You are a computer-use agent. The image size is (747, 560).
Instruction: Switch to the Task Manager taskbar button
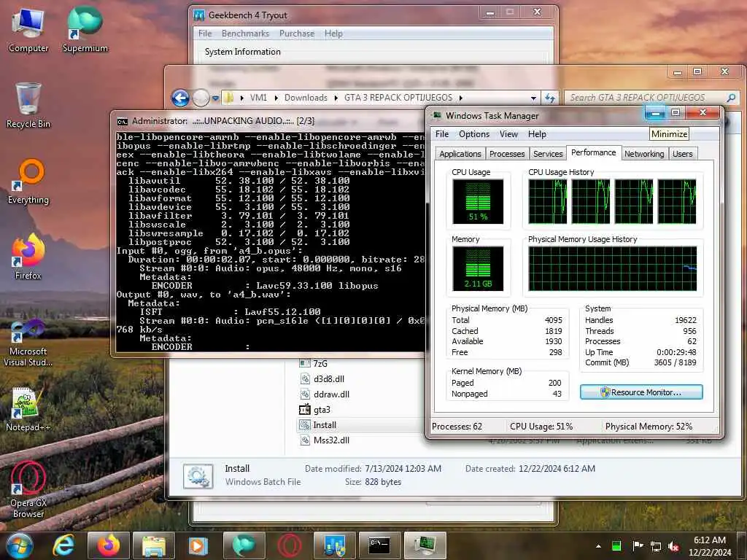coord(425,545)
